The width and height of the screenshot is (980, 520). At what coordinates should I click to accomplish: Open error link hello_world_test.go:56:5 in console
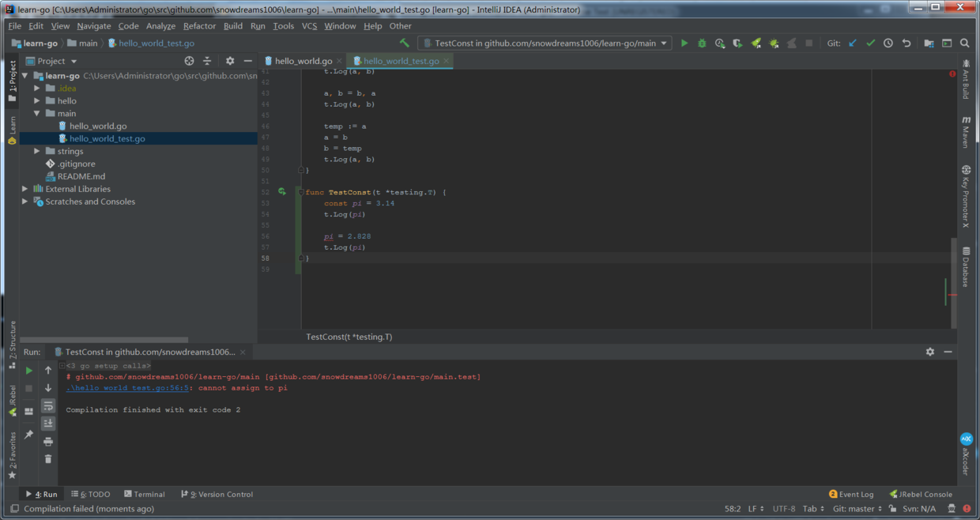tap(128, 388)
